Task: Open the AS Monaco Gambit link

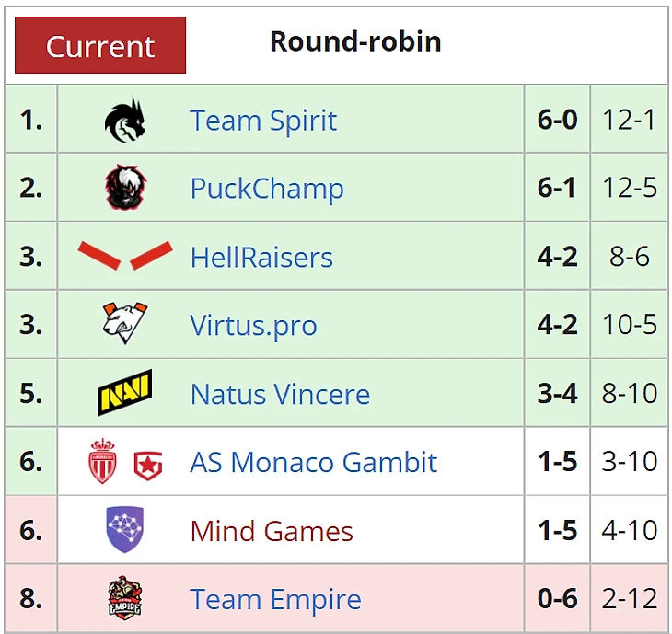Action: [313, 462]
